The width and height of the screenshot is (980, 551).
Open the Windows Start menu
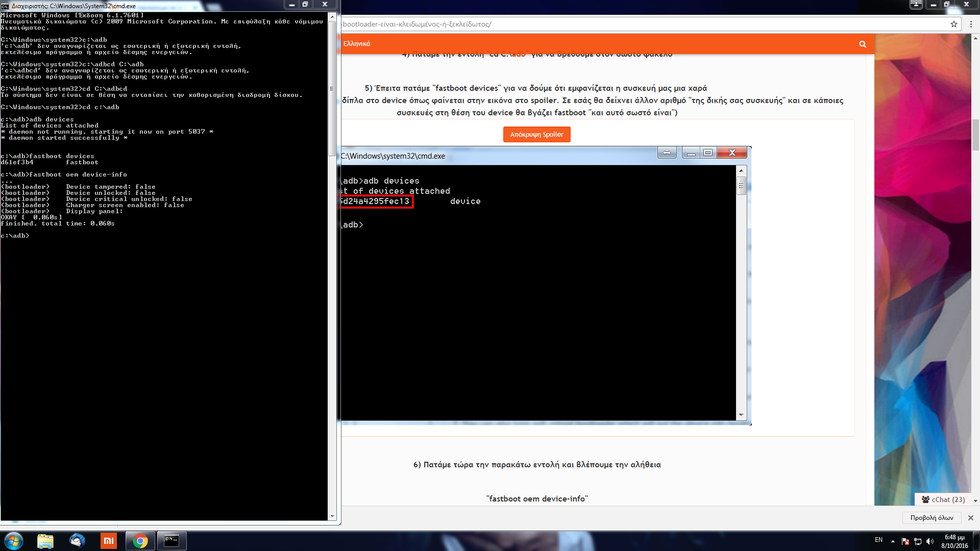pos(14,541)
